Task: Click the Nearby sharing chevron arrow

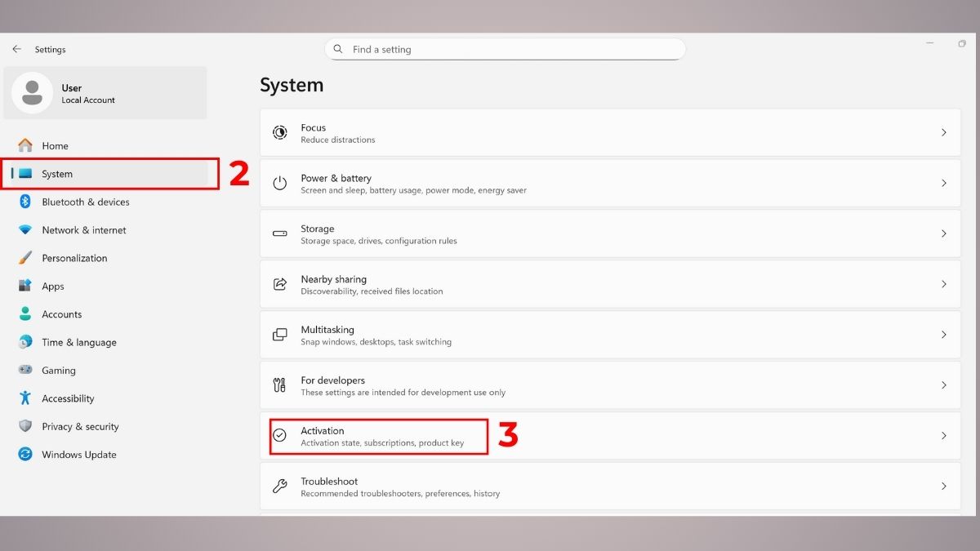Action: [x=944, y=284]
